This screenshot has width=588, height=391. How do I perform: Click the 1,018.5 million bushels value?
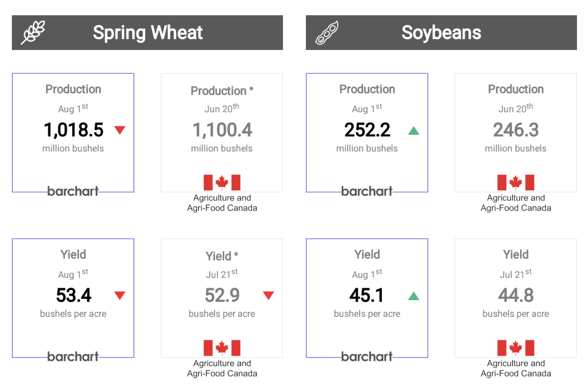coord(74,130)
